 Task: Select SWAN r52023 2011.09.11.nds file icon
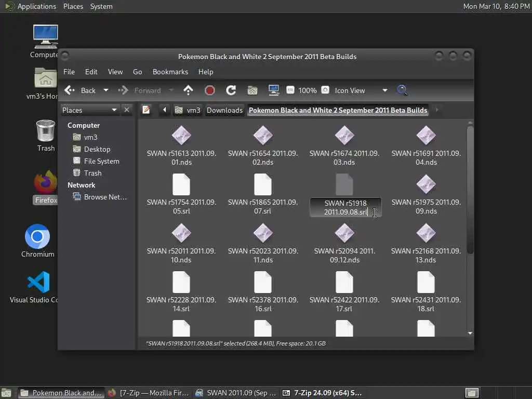tap(263, 233)
